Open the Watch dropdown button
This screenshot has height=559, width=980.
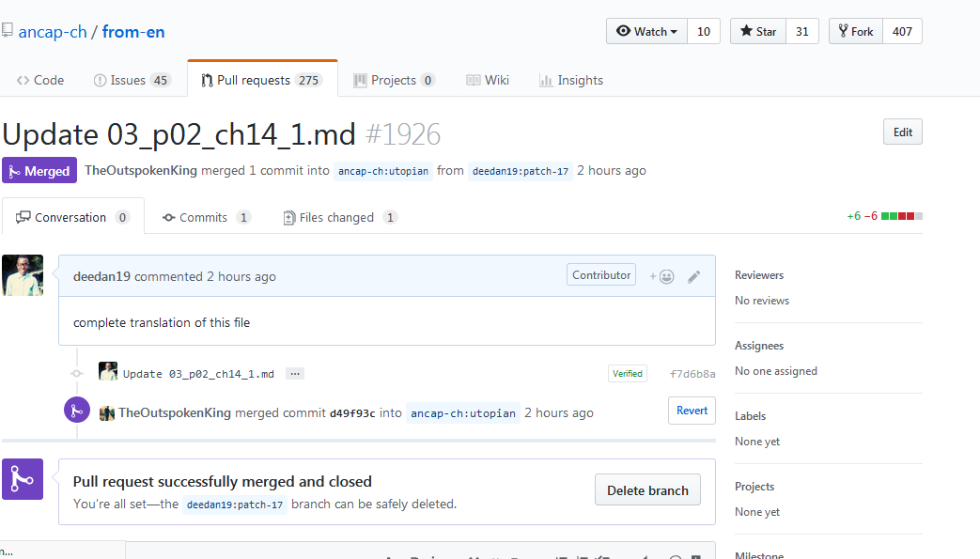(646, 31)
